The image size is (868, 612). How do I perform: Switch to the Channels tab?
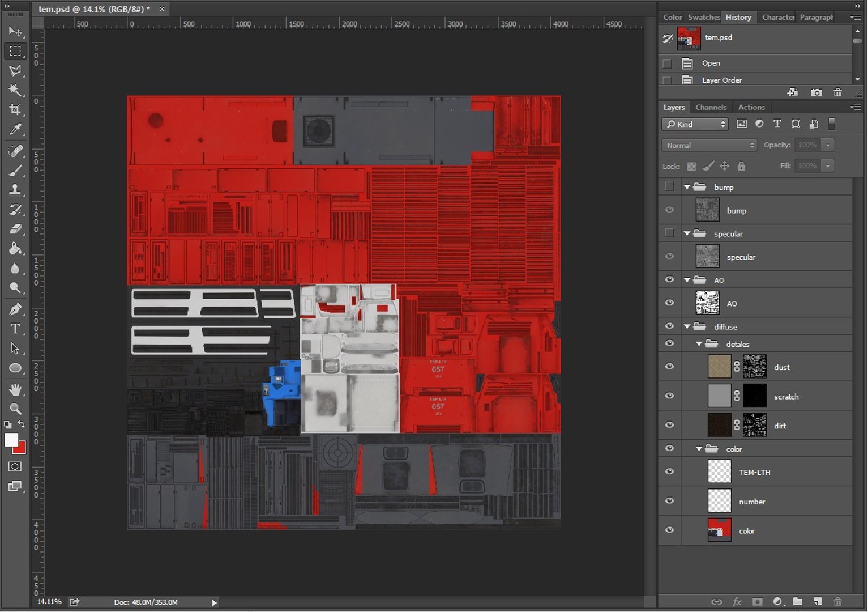[711, 107]
